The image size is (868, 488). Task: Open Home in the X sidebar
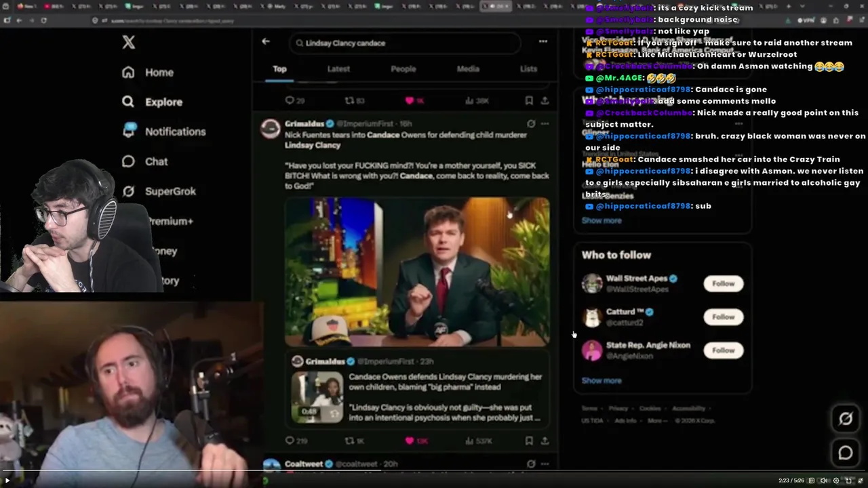148,73
